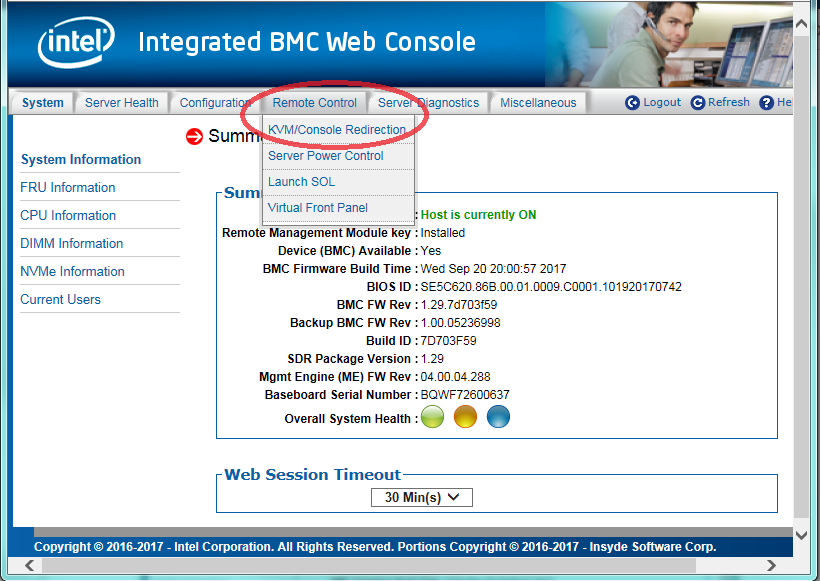
Task: Click the Help question mark icon
Action: pyautogui.click(x=767, y=103)
